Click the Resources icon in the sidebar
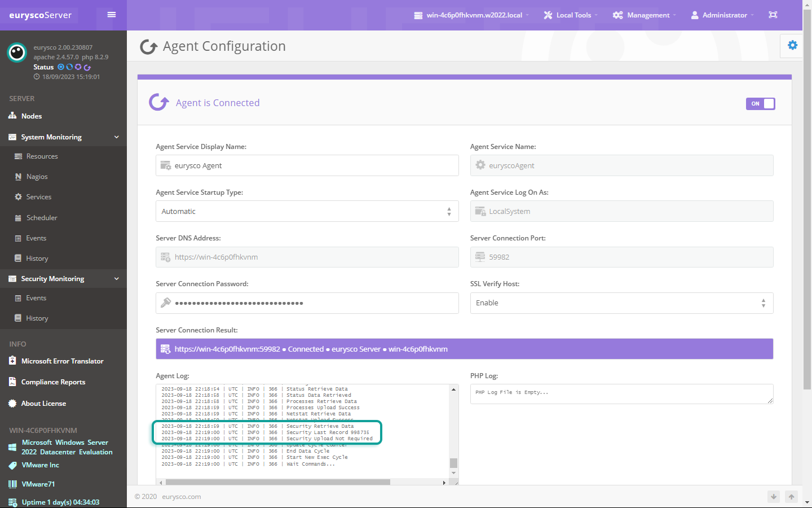The image size is (812, 508). click(x=18, y=156)
